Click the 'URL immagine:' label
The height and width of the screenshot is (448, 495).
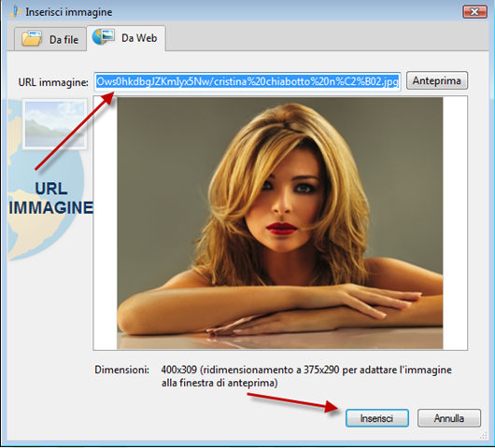(x=53, y=82)
